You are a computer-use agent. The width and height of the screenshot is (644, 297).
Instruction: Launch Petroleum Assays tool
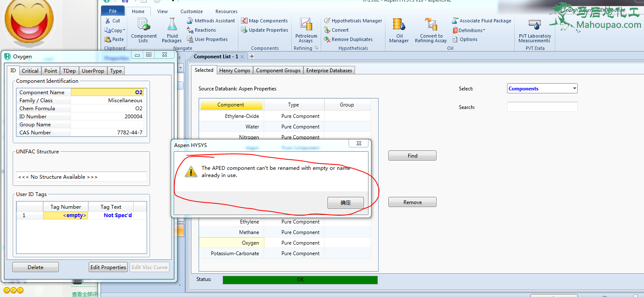(306, 30)
